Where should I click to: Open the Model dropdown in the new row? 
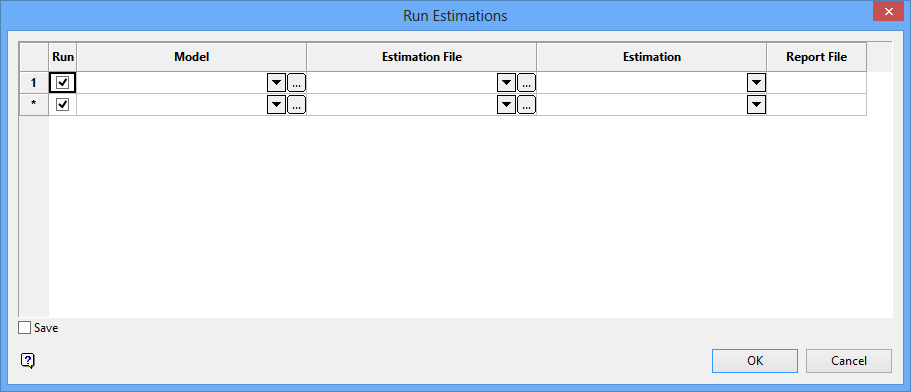pos(277,105)
